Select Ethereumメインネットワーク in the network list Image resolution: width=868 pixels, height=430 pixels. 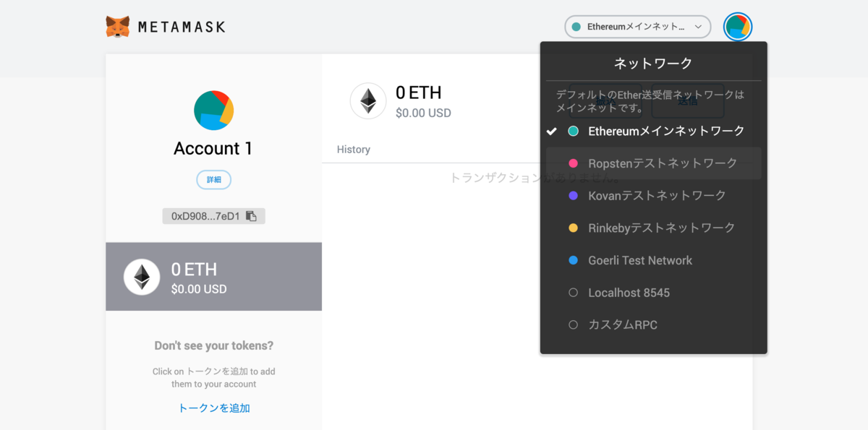click(x=654, y=131)
